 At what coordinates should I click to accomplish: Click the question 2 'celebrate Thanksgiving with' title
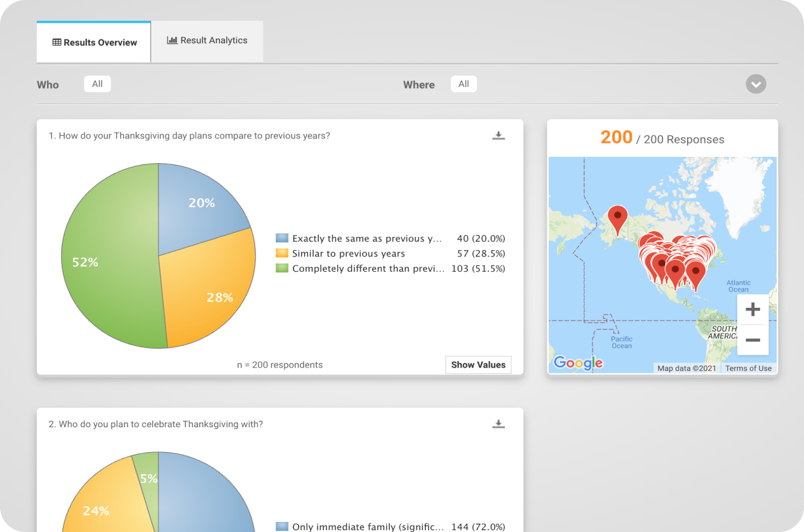(156, 424)
